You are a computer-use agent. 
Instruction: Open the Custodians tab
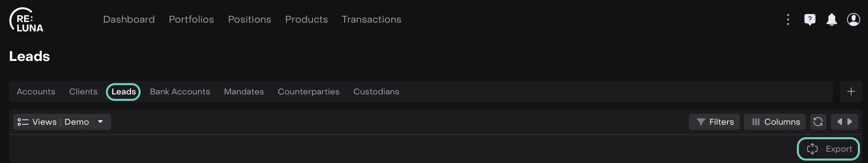click(376, 92)
